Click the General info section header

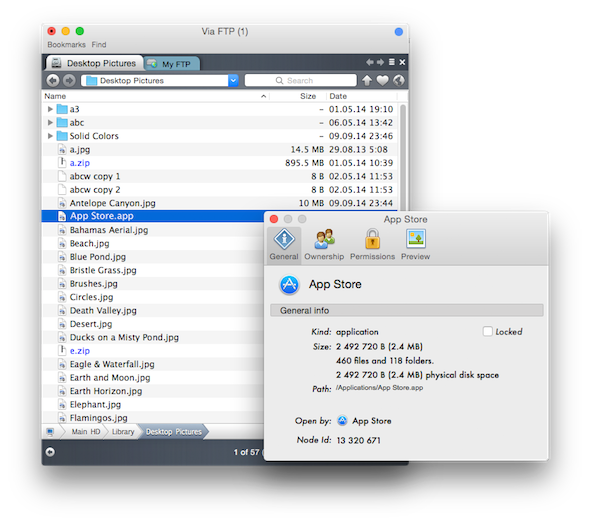tap(407, 310)
